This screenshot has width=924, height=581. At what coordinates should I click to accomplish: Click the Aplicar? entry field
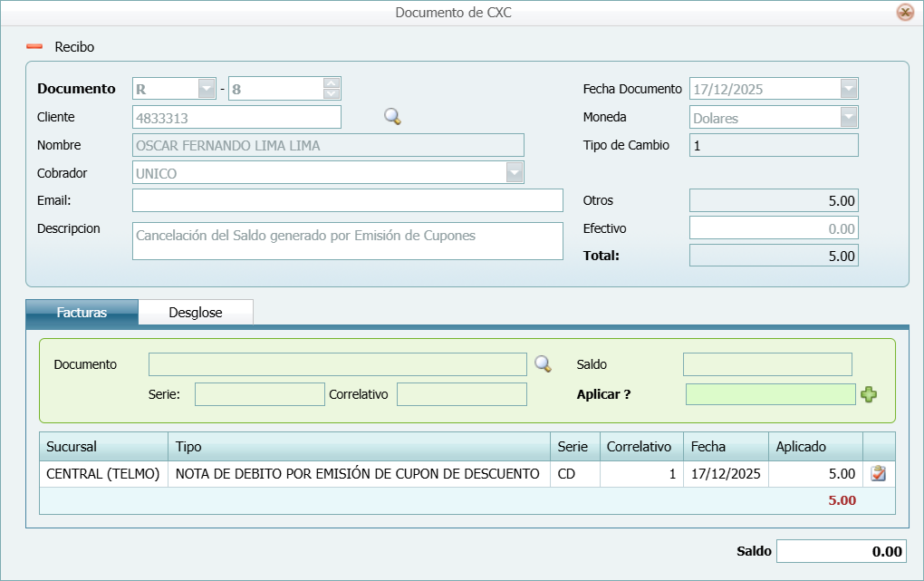(x=770, y=394)
